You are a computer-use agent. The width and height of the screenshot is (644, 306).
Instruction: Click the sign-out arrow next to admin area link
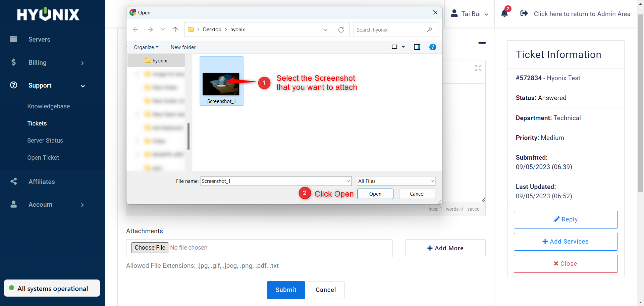524,13
